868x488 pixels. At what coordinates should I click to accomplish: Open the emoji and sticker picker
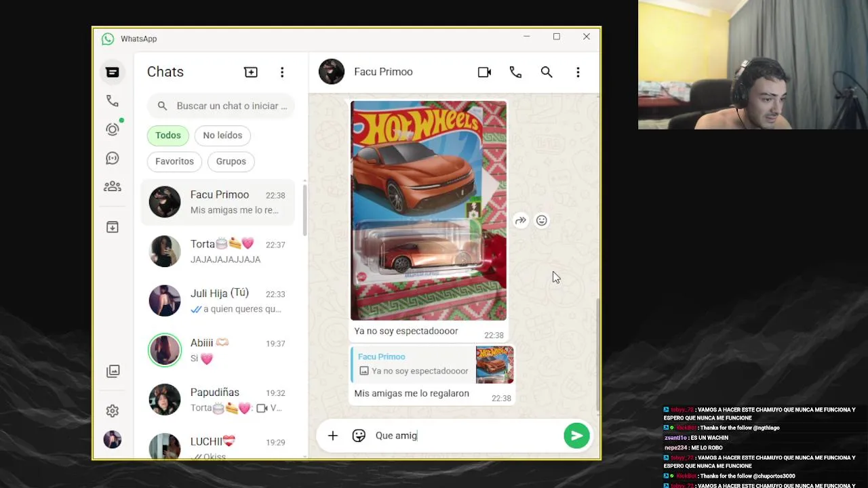(x=359, y=436)
